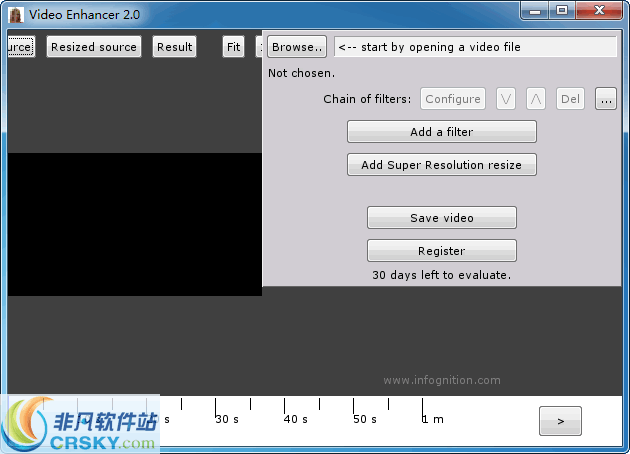Click the 1 m timeline mark
Viewport: 630px width, 454px height.
[x=433, y=419]
